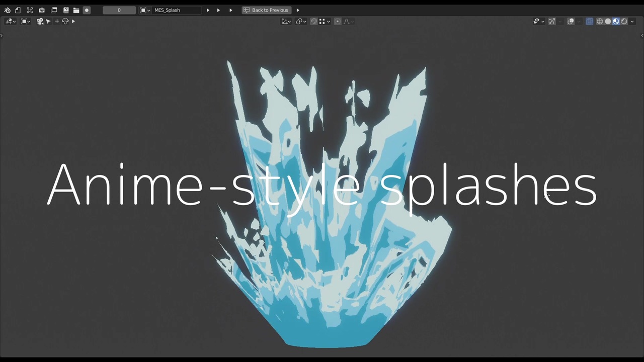Click the object mode selector dropdown
The image size is (644, 362).
coord(25,21)
